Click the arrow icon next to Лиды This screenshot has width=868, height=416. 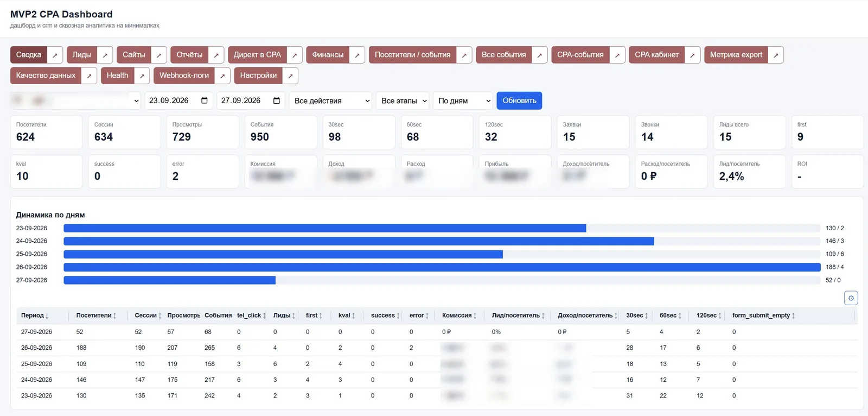coord(105,55)
